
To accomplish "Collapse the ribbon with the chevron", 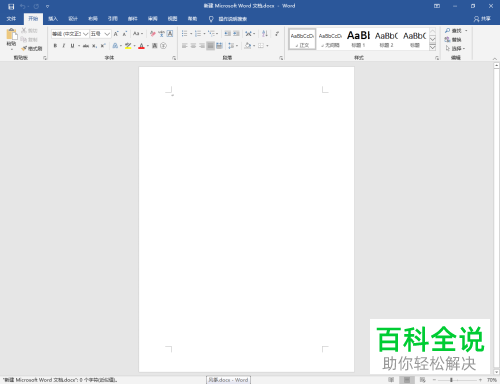I will 495,59.
